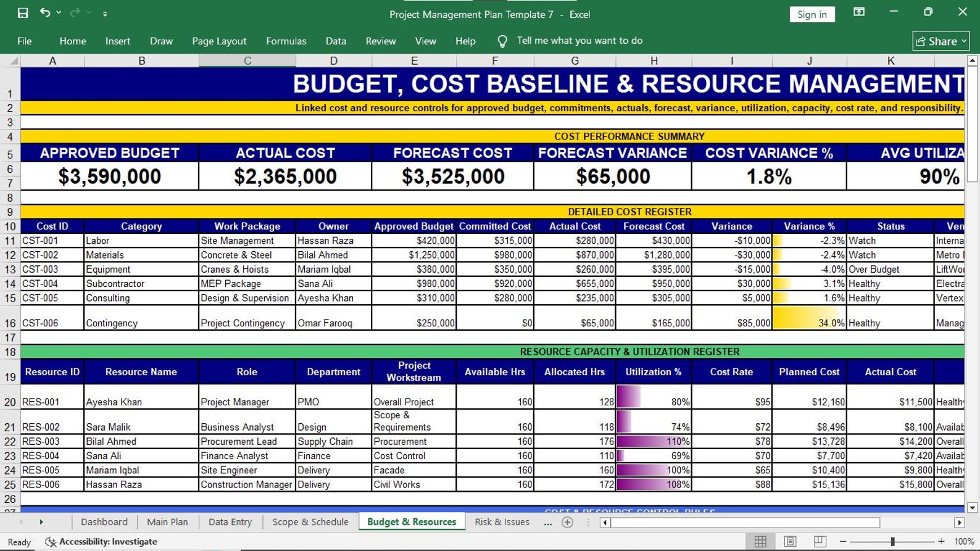Click Accessibility: Investigate status indicator
The height and width of the screenshot is (551, 980).
101,542
